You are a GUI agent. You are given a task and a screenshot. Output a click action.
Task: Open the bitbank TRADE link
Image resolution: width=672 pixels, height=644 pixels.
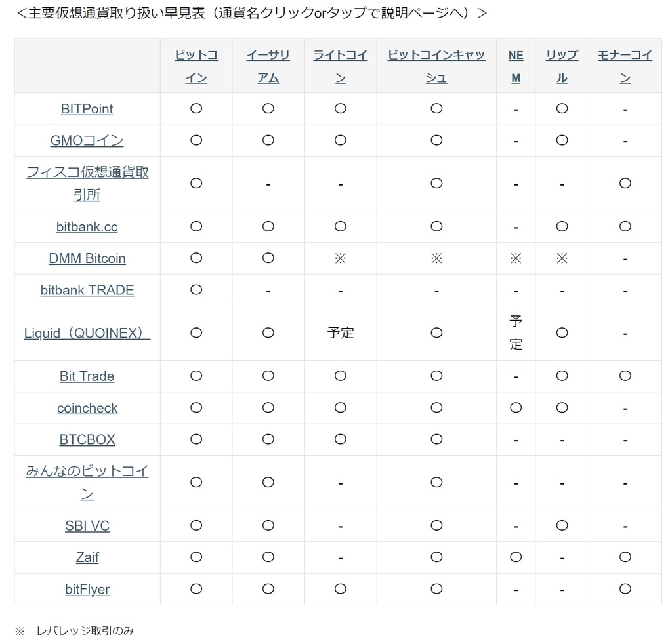(x=87, y=290)
